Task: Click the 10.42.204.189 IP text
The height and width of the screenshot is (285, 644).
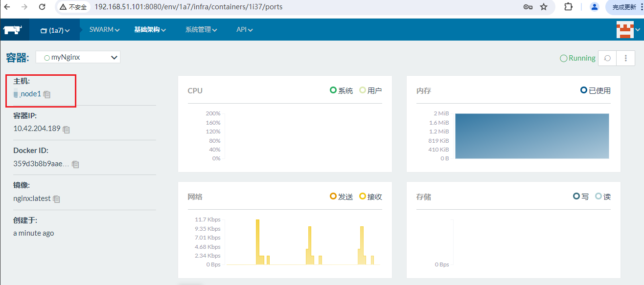Action: (x=37, y=129)
